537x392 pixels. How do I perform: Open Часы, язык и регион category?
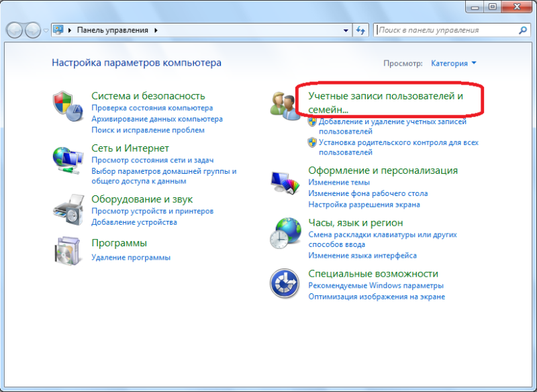356,223
